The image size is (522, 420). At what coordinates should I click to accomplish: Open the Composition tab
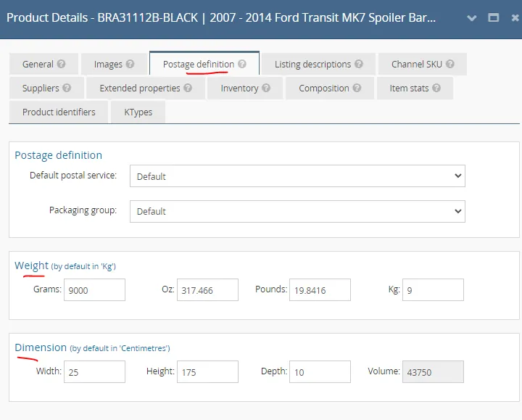click(330, 88)
